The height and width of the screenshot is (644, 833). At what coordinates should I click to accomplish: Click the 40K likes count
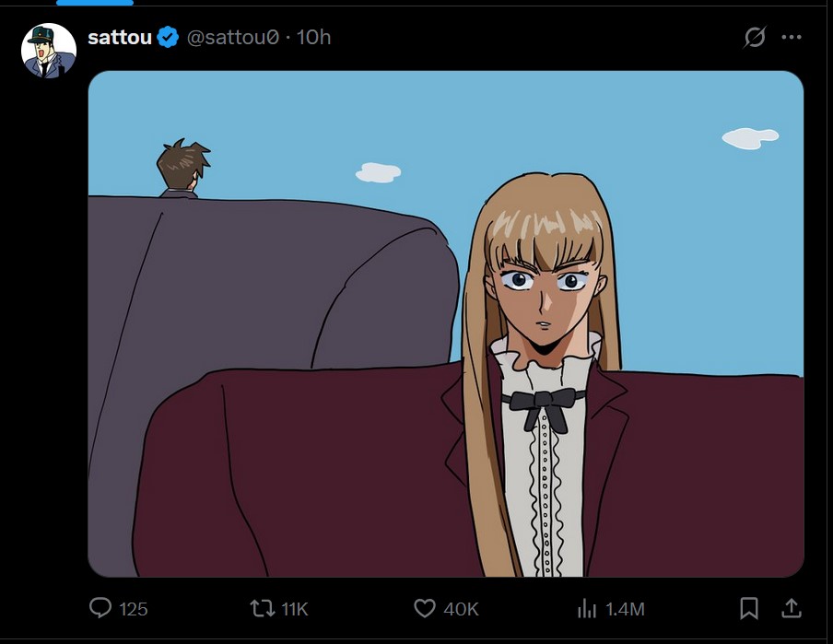pyautogui.click(x=461, y=609)
